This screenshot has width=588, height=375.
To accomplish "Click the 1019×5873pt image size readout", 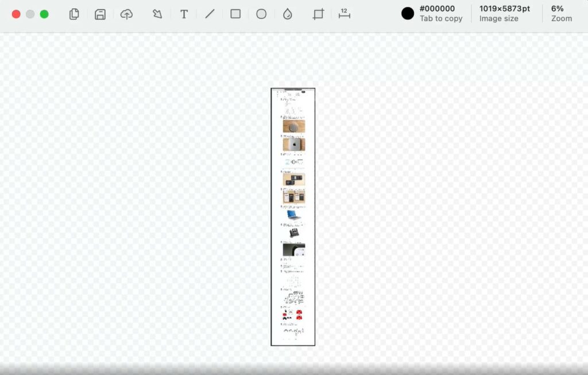I will tap(504, 13).
